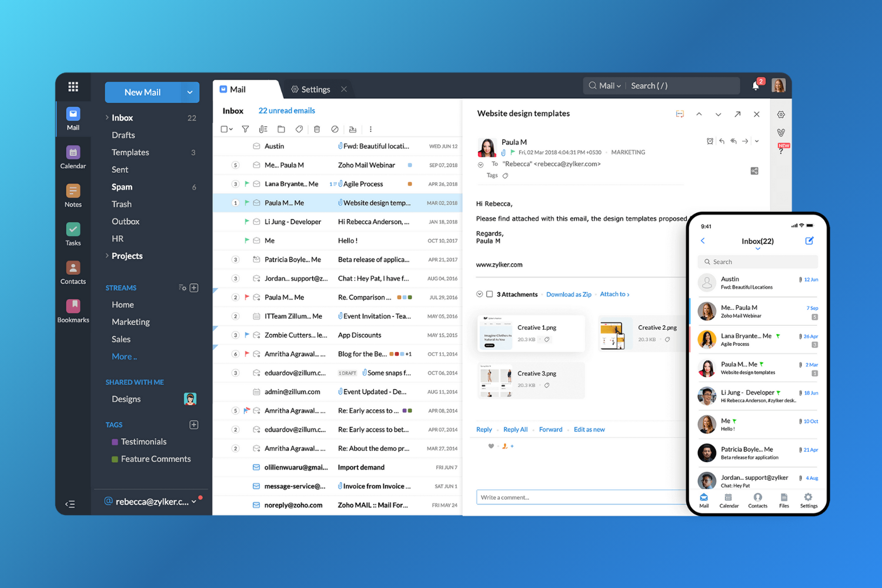Viewport: 882px width, 588px height.
Task: Expand the Inbox folder tree
Action: [107, 118]
